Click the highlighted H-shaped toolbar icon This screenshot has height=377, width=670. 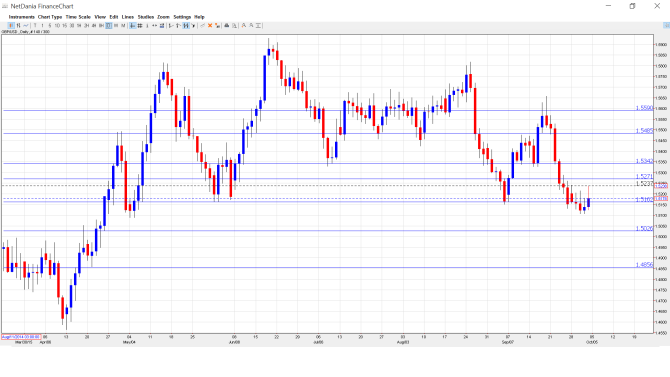pyautogui.click(x=185, y=26)
